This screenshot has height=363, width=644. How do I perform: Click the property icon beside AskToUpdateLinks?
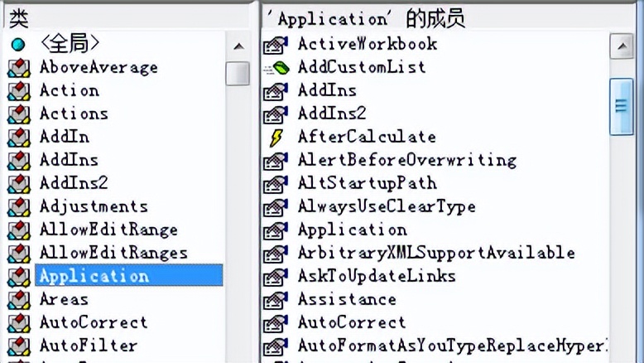point(275,277)
